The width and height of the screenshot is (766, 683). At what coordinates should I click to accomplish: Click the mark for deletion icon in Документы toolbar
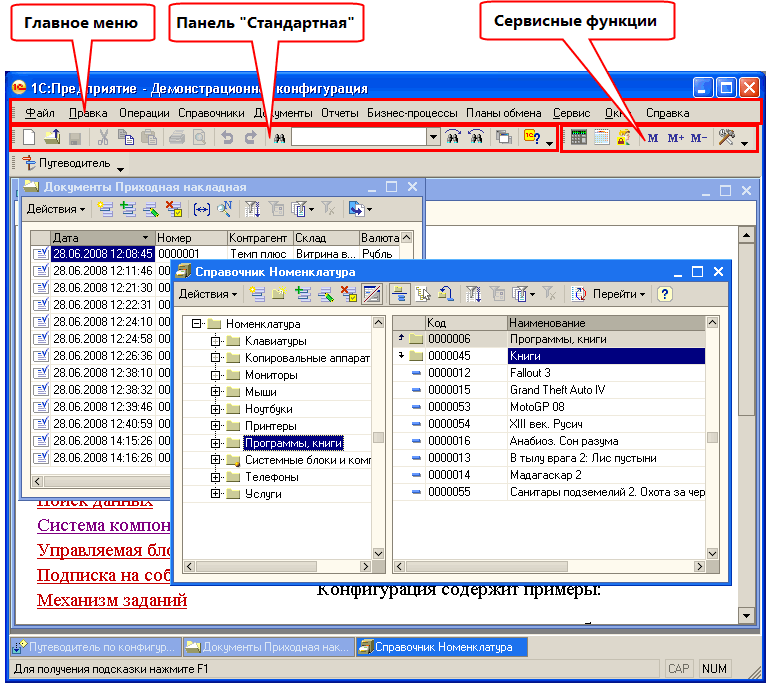(174, 209)
